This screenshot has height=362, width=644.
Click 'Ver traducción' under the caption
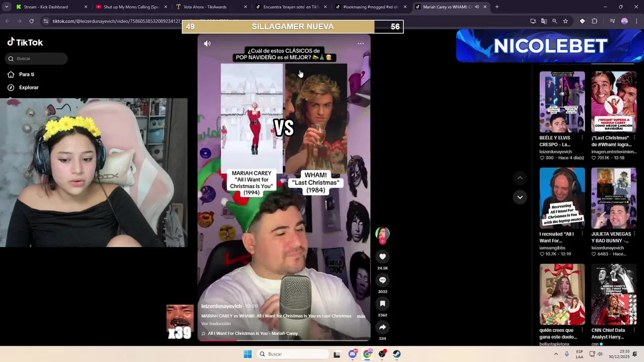tap(216, 324)
